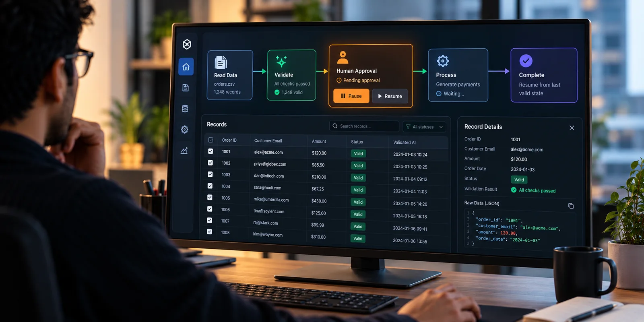Click the Search records field
The width and height of the screenshot is (644, 322).
[364, 126]
